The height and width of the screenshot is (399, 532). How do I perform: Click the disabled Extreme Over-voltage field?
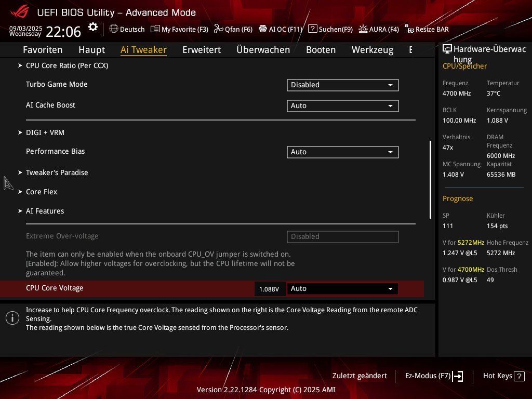343,236
